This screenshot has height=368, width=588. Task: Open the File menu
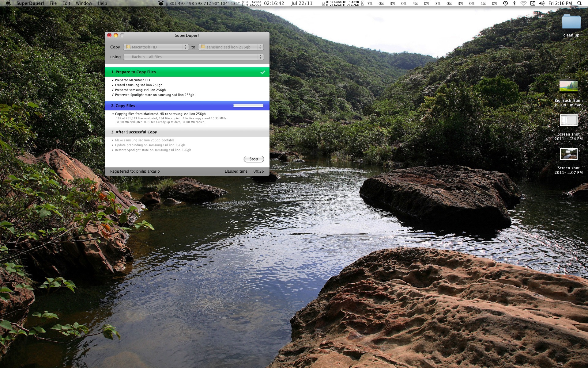tap(53, 3)
